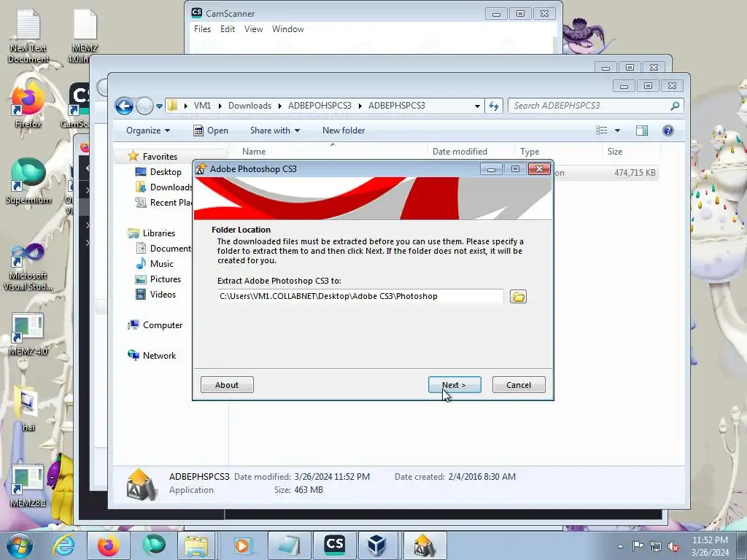Open the Window menu in CamScanner

tap(287, 29)
